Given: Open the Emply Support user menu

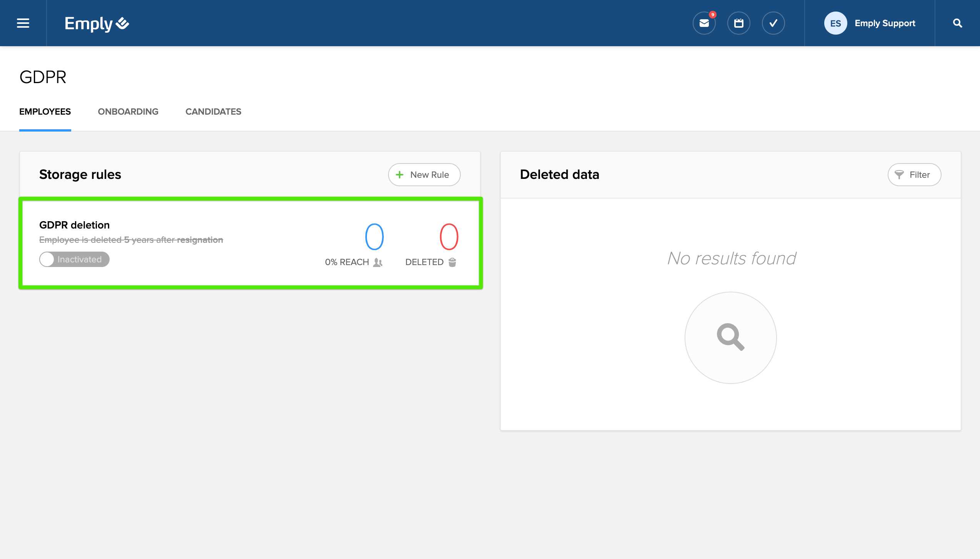Looking at the screenshot, I should [x=885, y=23].
